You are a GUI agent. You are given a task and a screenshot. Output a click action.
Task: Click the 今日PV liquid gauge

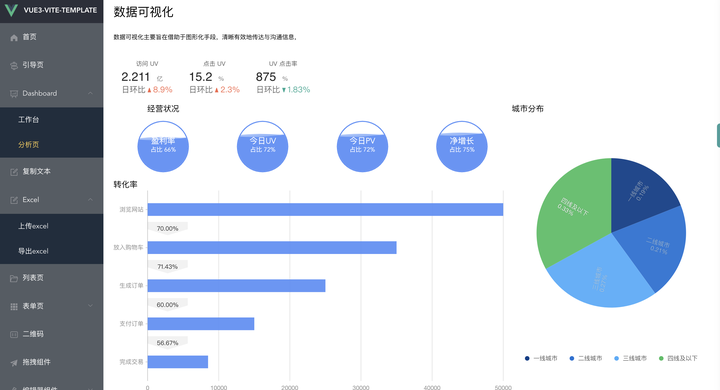(x=362, y=147)
